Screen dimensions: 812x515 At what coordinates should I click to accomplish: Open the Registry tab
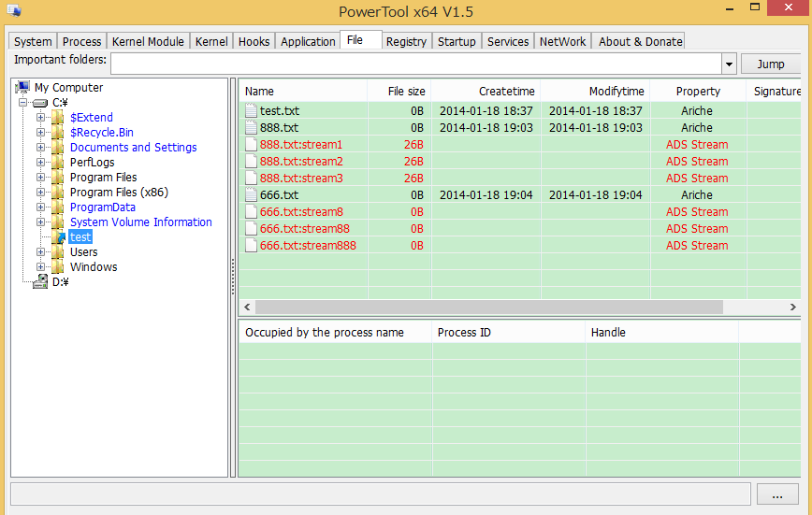406,41
